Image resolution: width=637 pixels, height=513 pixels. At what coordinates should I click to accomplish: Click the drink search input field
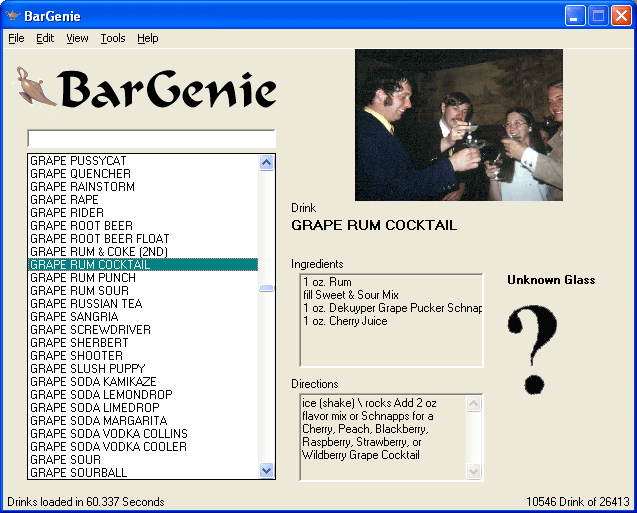click(x=151, y=139)
